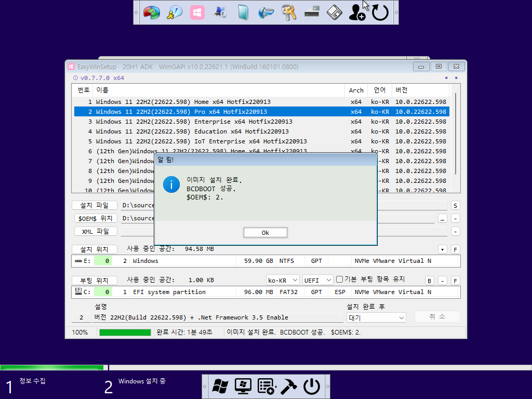Open the teal Windows box icon

(x=243, y=13)
